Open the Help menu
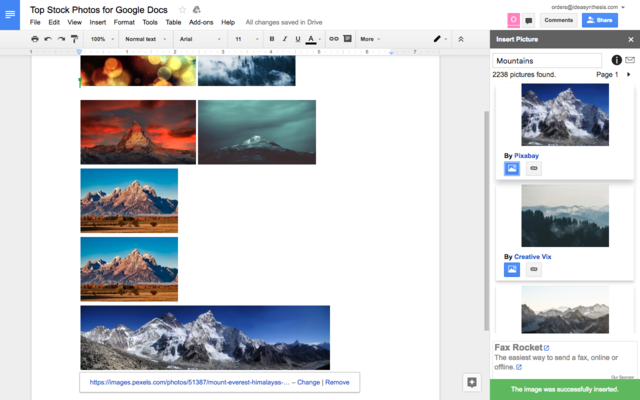This screenshot has height=400, width=640. (228, 22)
